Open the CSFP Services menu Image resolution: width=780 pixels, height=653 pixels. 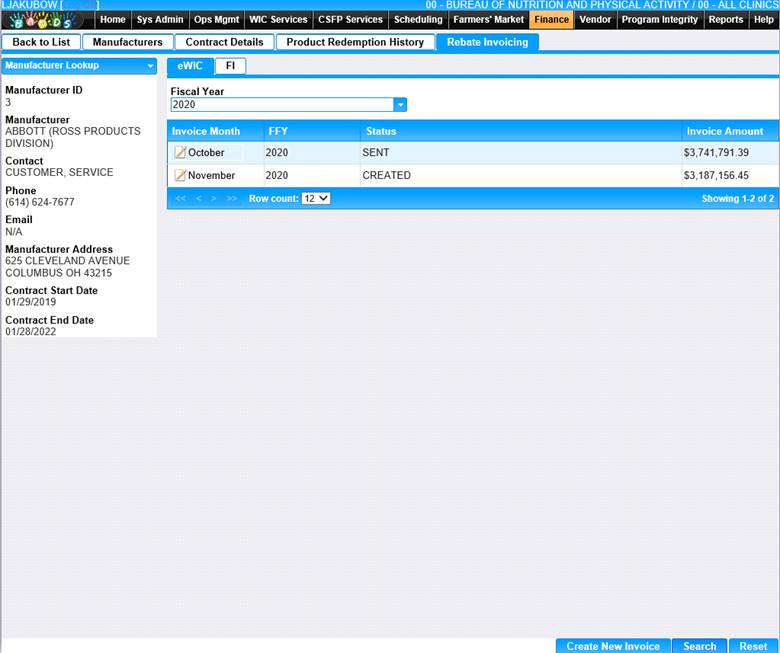(350, 20)
